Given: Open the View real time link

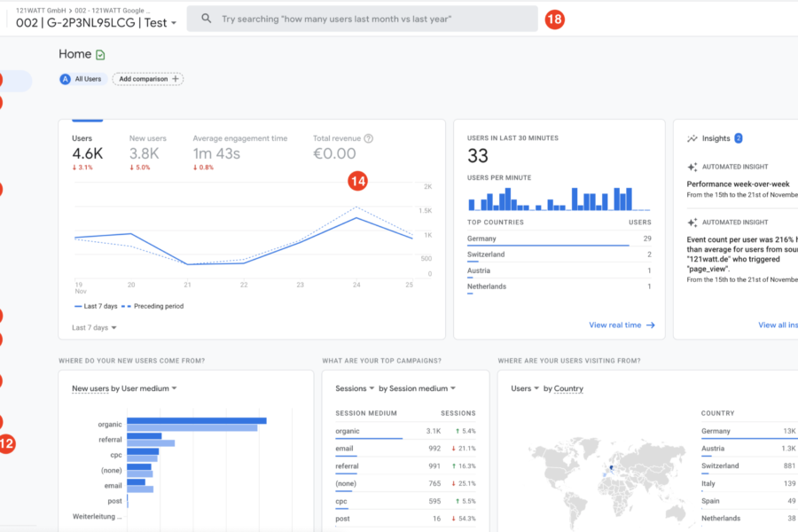Looking at the screenshot, I should click(614, 325).
